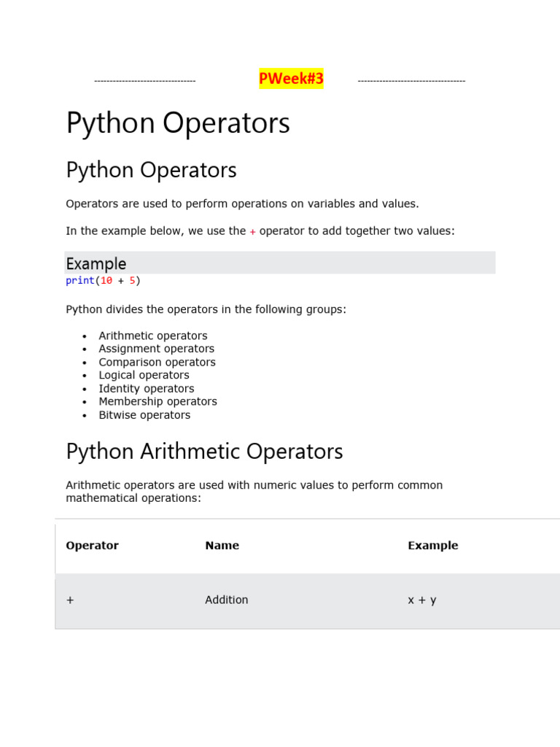Select the Identity operators list item
560x747 pixels.
pyautogui.click(x=147, y=389)
